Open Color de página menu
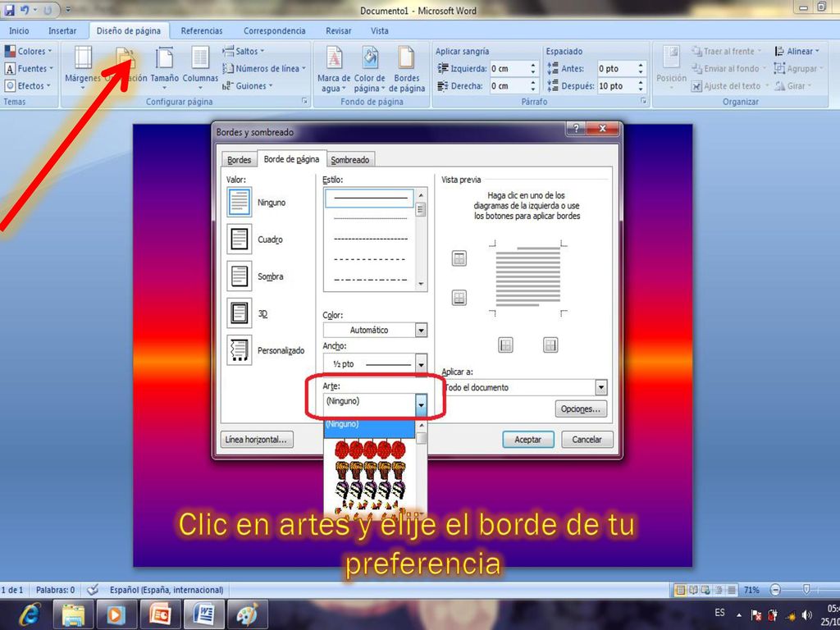This screenshot has width=840, height=630. (x=370, y=69)
